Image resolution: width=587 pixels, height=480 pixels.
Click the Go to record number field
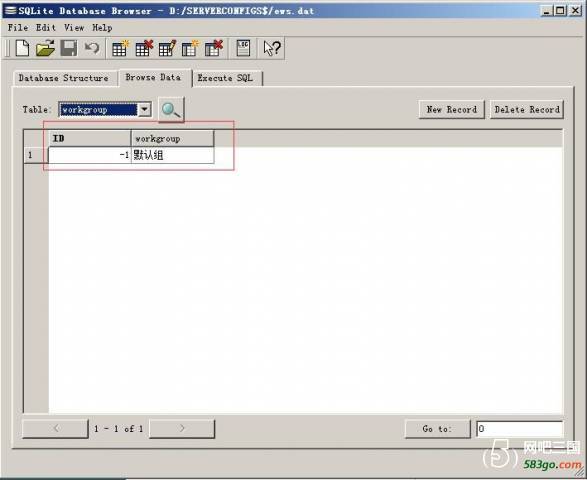(520, 429)
